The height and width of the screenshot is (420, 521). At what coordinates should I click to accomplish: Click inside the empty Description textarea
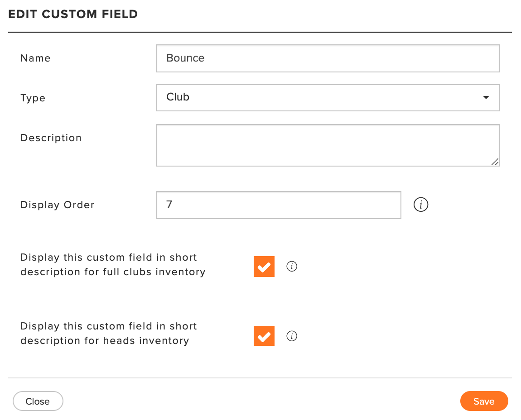tap(328, 145)
